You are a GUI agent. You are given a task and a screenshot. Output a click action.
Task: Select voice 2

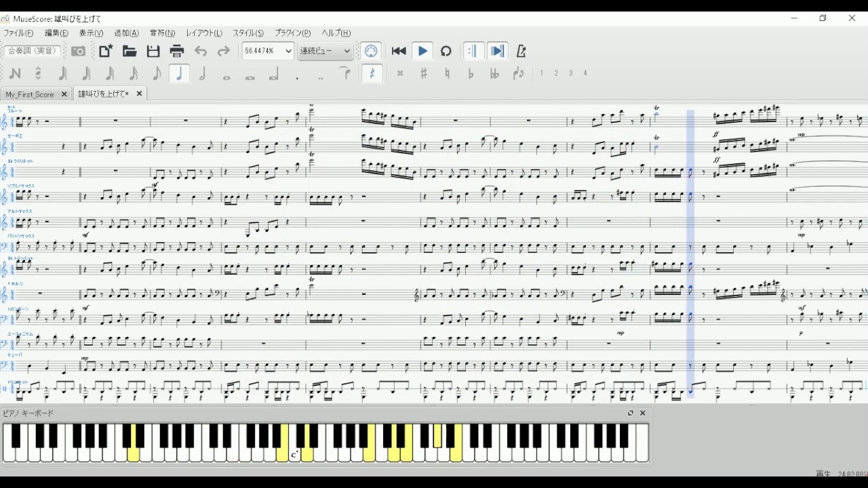click(x=556, y=73)
